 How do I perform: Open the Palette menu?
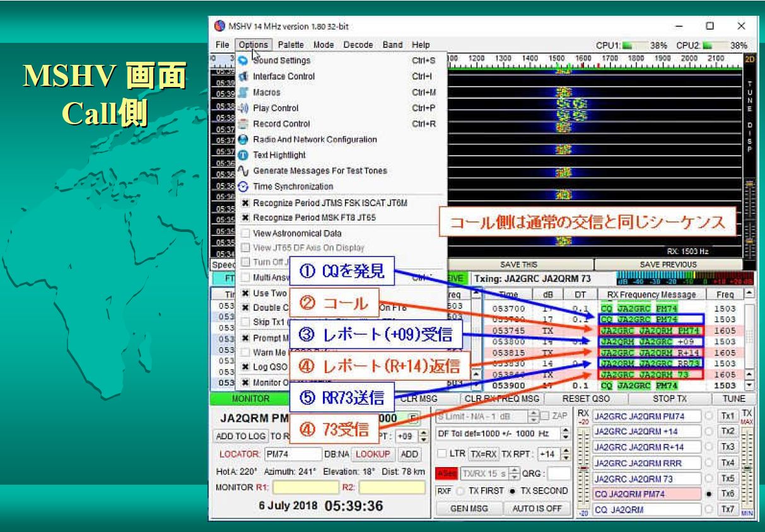[291, 45]
